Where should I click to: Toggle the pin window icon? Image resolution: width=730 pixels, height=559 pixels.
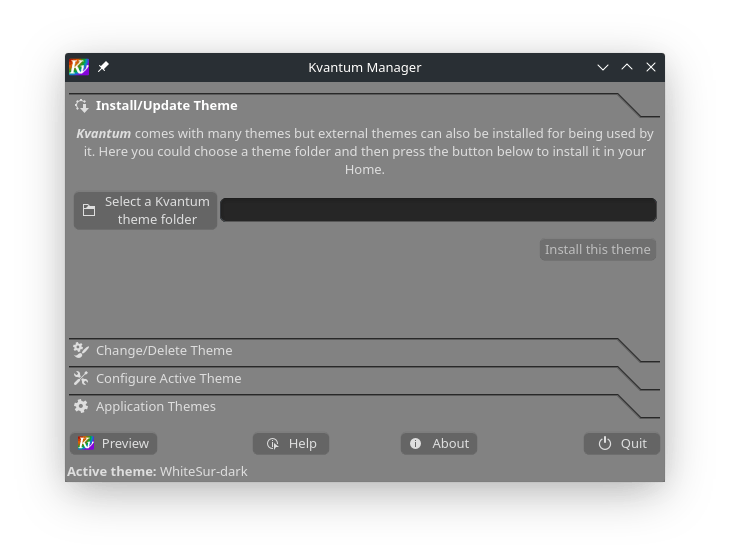coord(103,67)
